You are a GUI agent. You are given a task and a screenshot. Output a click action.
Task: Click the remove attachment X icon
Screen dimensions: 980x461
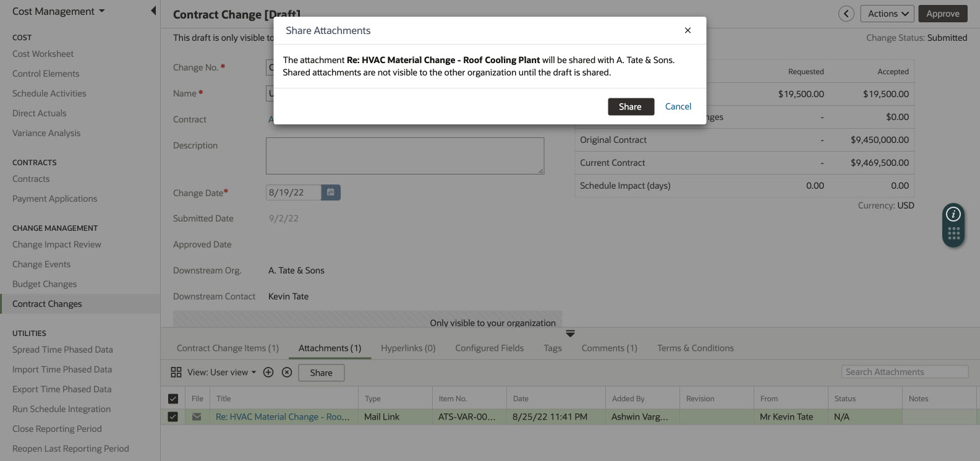coord(286,373)
